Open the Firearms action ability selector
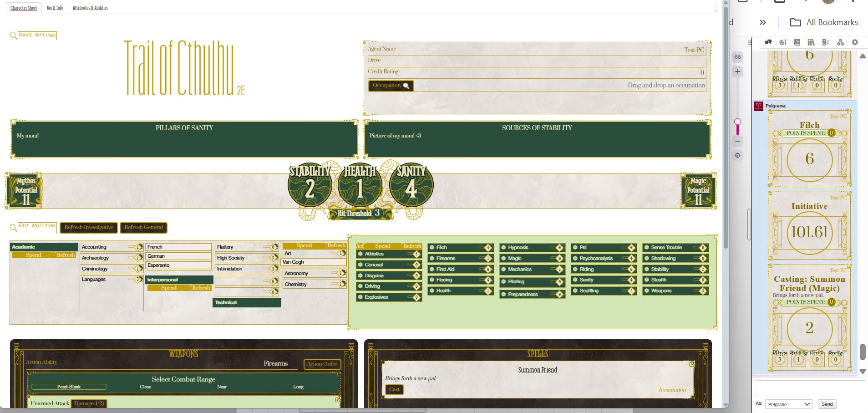Viewport: 868px width, 413px height. coord(275,363)
